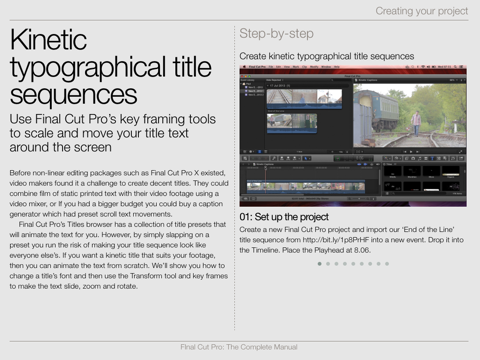Viewport: 480px width, 360px height.
Task: Click the long filmstrip clip in the Timeline
Action: point(306,187)
